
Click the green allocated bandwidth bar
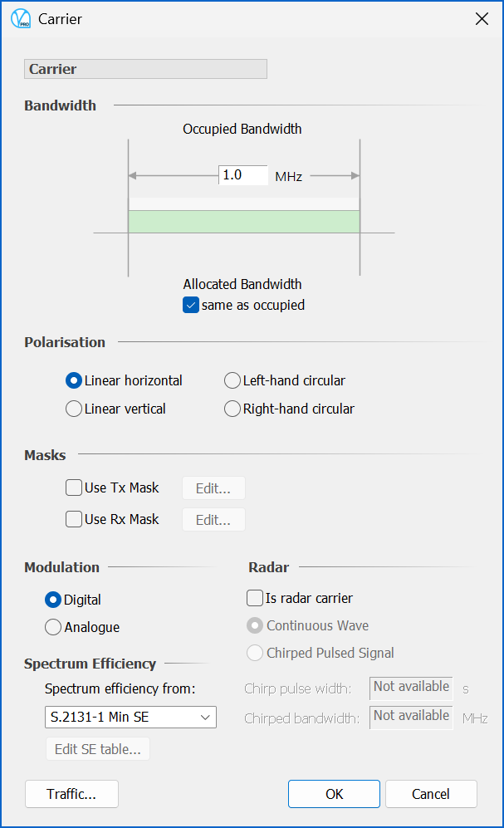(x=243, y=221)
